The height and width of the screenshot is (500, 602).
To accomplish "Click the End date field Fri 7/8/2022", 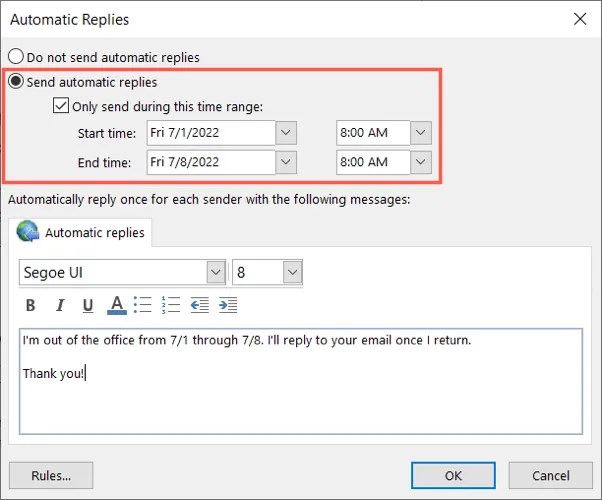I will [211, 162].
